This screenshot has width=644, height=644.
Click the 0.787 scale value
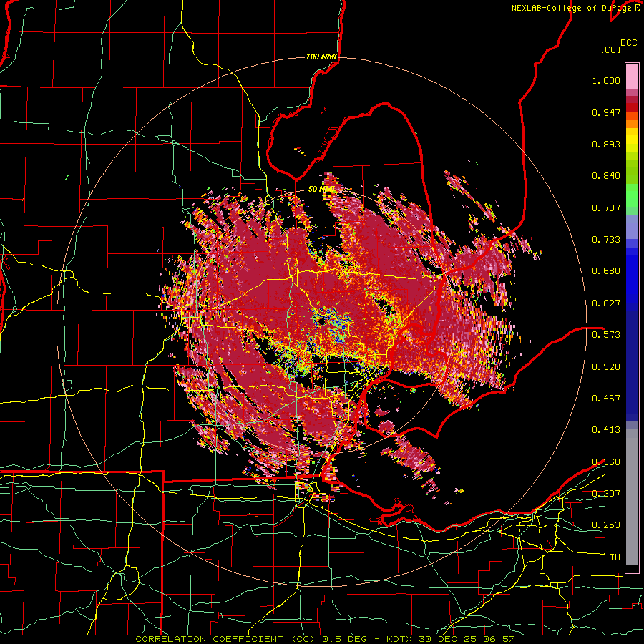coord(606,208)
